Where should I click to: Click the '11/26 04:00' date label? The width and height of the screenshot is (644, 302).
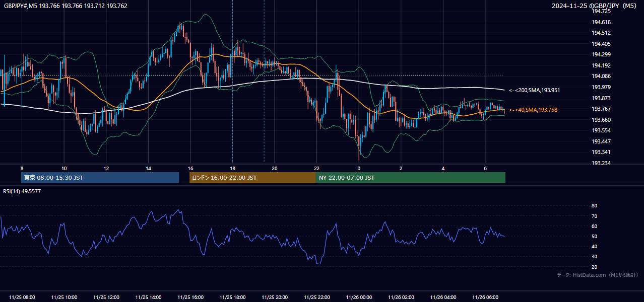tap(443, 297)
